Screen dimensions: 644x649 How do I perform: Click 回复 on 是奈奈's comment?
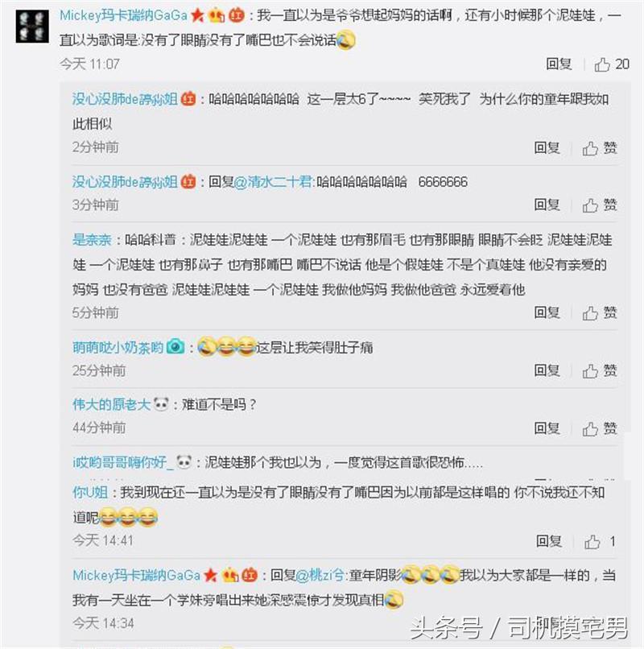(547, 313)
